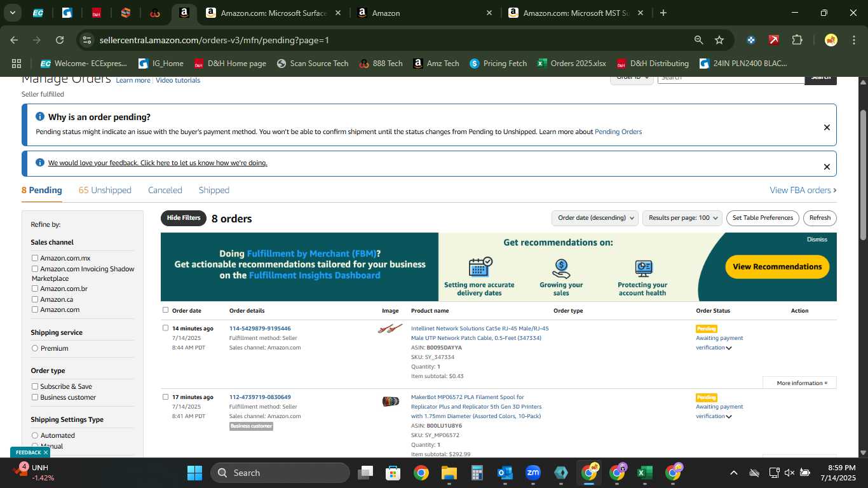Viewport: 868px width, 488px height.
Task: Open the Chrome extensions puzzle icon
Action: click(797, 40)
